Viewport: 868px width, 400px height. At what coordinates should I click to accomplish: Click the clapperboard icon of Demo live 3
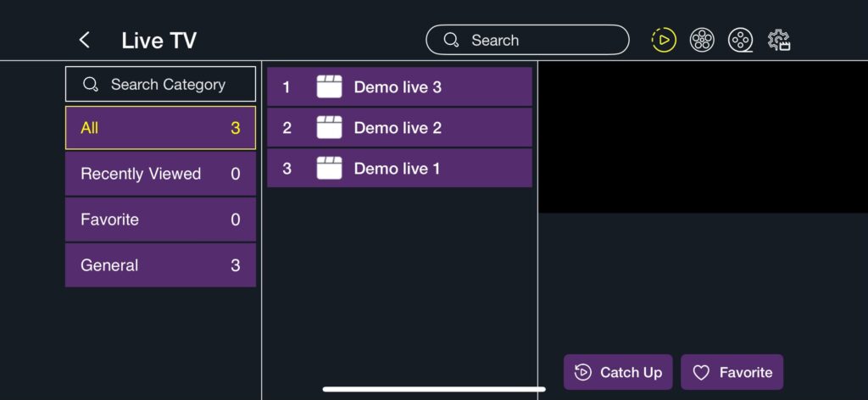click(x=329, y=86)
